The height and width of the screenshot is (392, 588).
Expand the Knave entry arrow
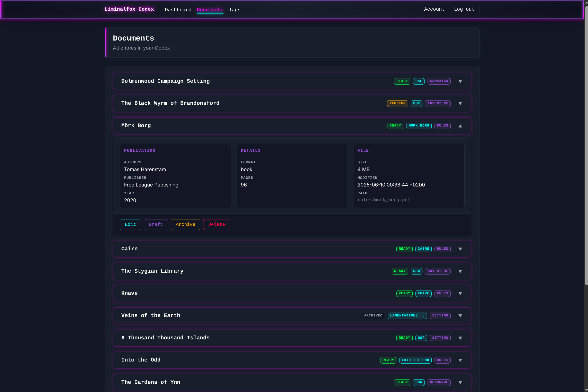[x=460, y=294]
